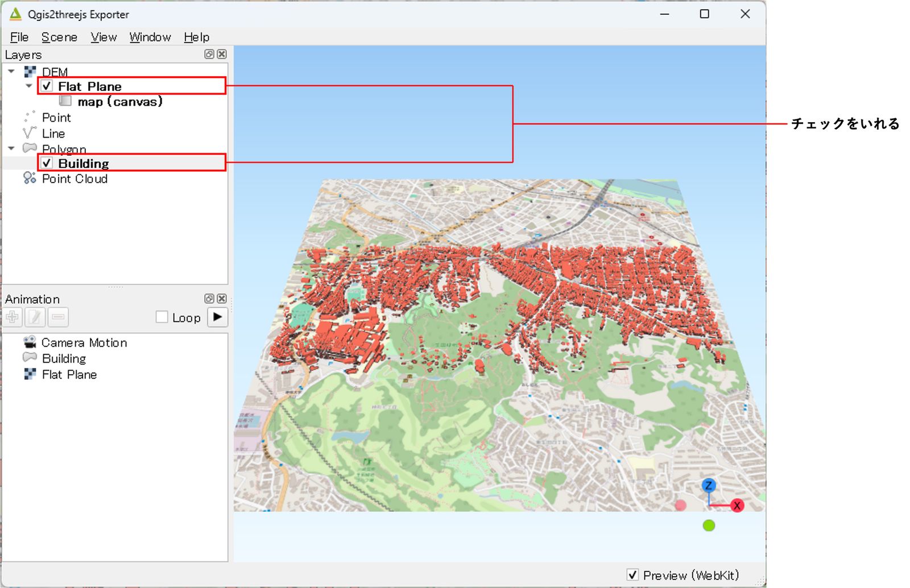Click the green Y axis marker

click(x=709, y=525)
